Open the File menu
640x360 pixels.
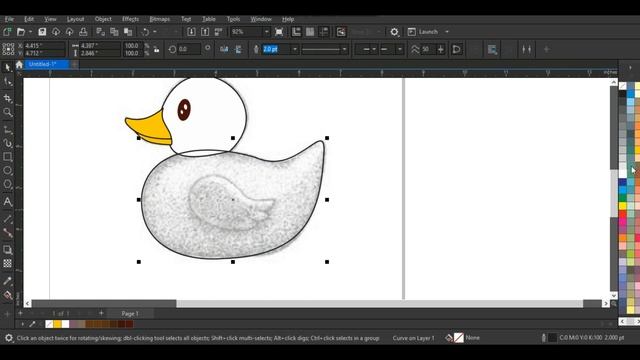pos(9,19)
